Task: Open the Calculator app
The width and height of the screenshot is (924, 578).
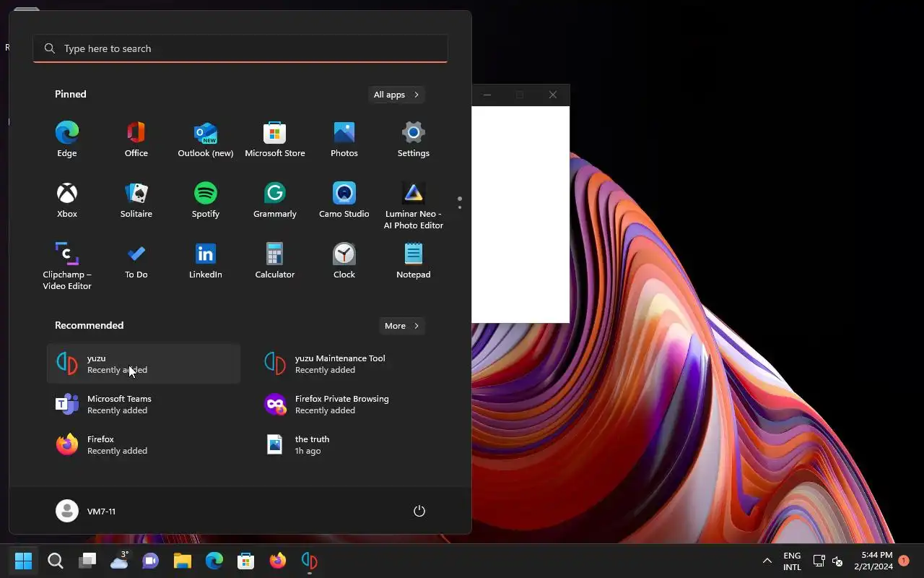Action: [x=275, y=261]
